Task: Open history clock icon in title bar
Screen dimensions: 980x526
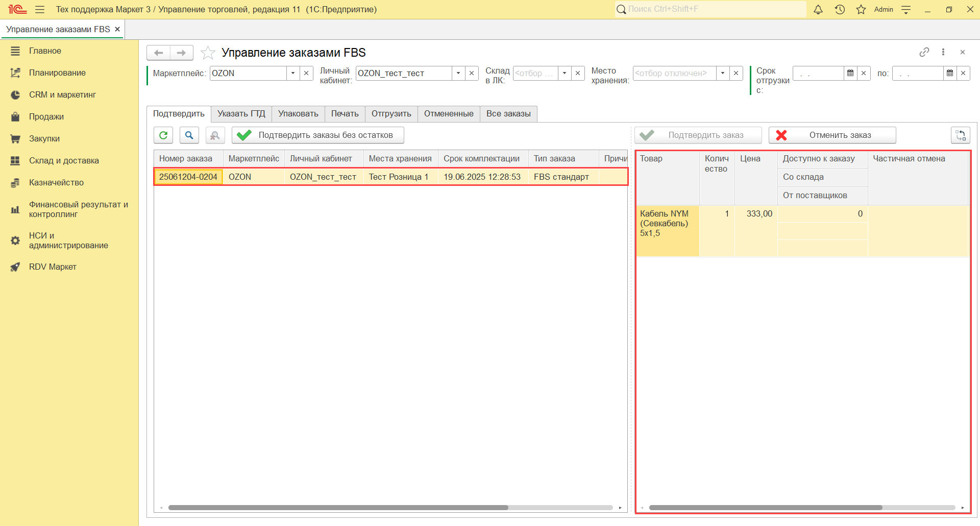Action: point(840,9)
